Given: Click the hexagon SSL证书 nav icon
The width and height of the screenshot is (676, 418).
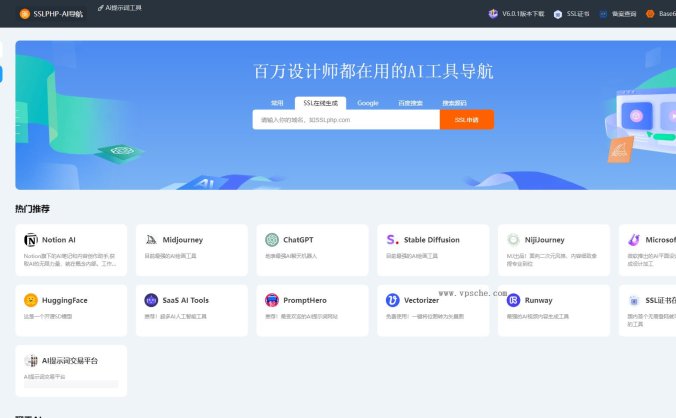Looking at the screenshot, I should (557, 14).
